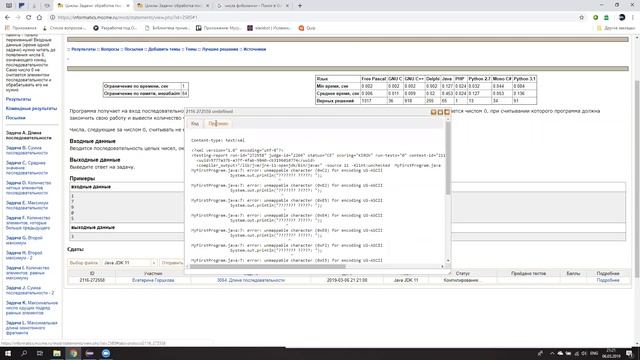Open Windows taskbar search
The height and width of the screenshot is (360, 640).
tap(24, 353)
